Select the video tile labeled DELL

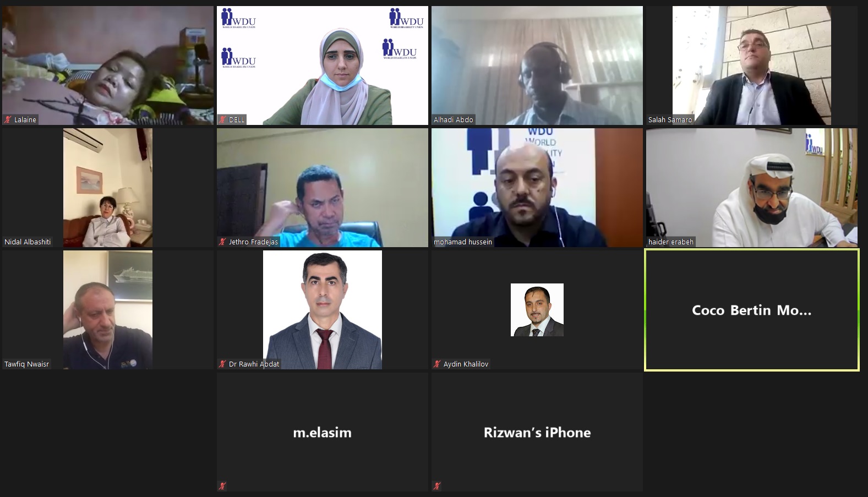tap(323, 65)
